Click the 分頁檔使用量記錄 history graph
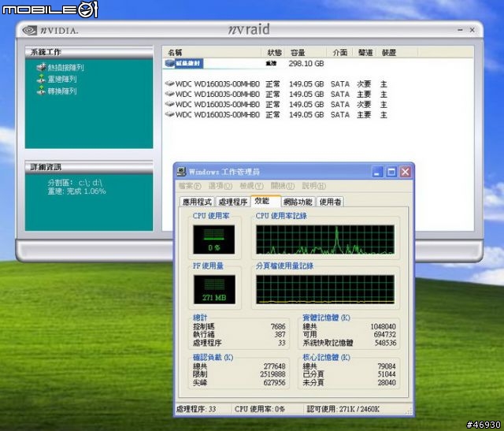Viewport: 504px width, 431px height. [325, 289]
